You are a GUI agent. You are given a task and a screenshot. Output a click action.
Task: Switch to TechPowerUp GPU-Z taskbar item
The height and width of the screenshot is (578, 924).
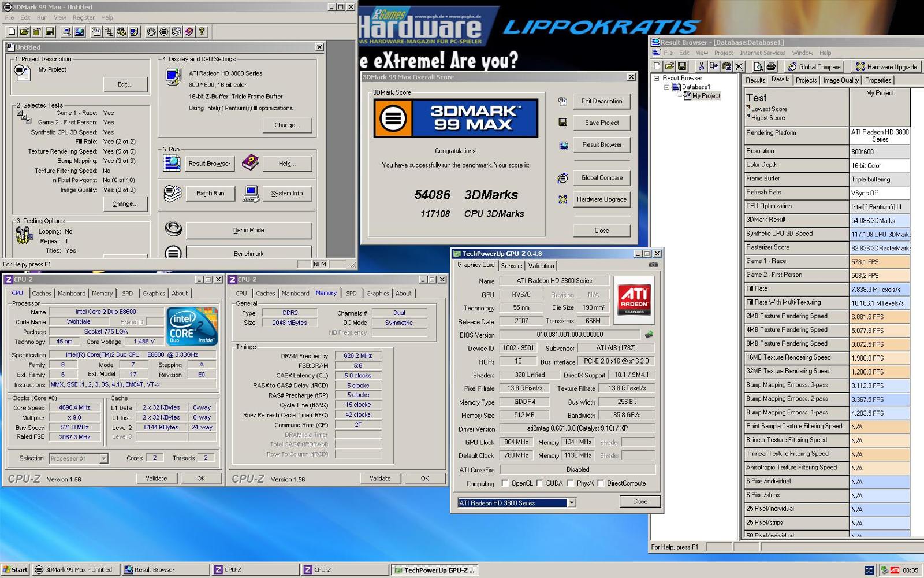[435, 570]
